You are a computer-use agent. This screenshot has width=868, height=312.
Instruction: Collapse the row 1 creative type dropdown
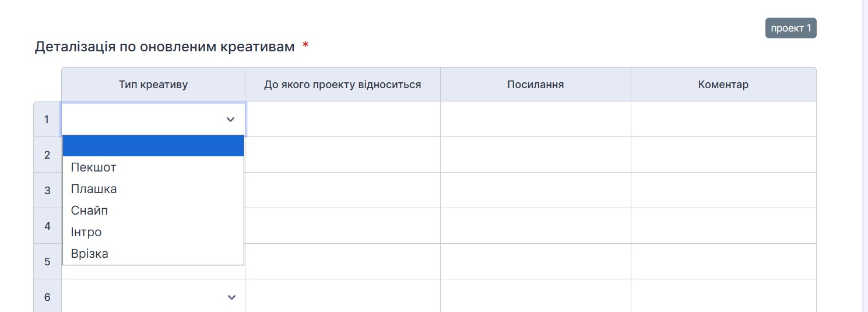point(230,120)
